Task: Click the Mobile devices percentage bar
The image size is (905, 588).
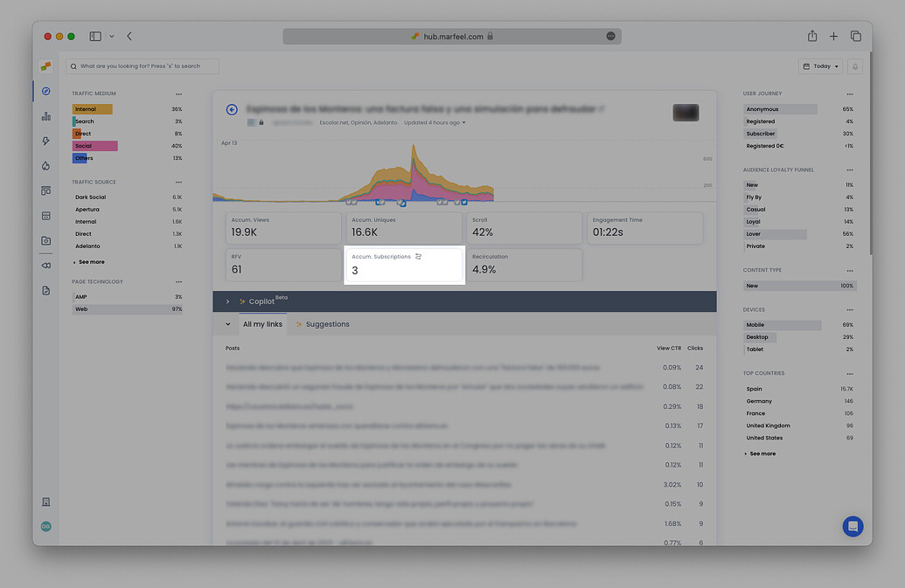Action: (x=781, y=324)
